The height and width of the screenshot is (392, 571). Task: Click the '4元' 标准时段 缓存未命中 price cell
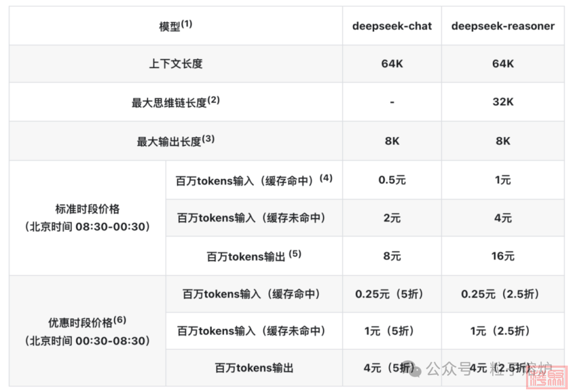click(x=503, y=218)
